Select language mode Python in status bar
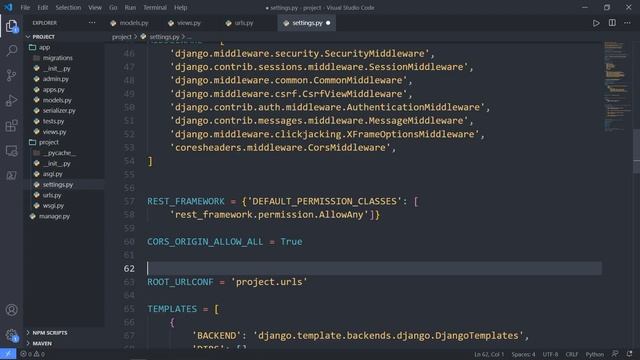The width and height of the screenshot is (640, 360). (595, 354)
